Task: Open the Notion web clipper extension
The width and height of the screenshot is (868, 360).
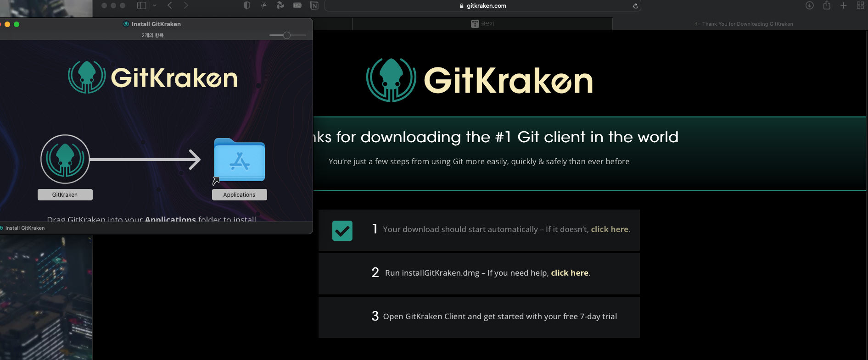Action: (314, 6)
